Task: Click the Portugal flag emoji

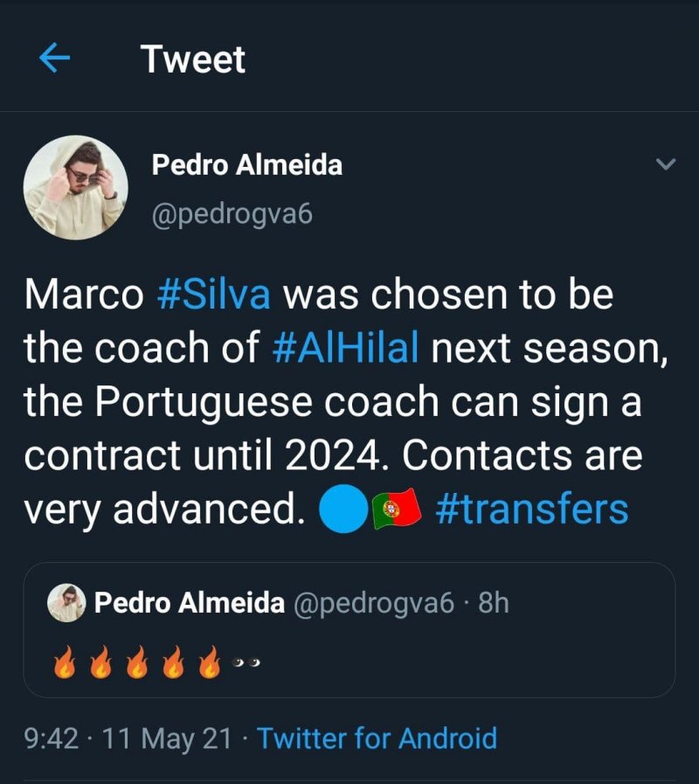Action: pos(397,509)
